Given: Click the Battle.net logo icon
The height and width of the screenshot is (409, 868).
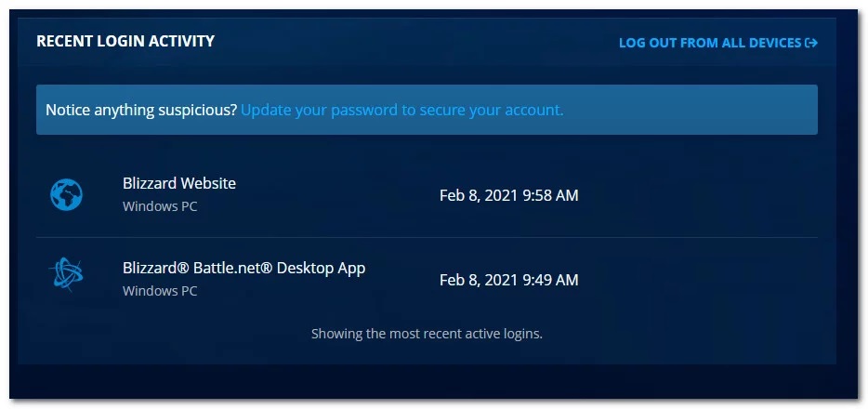Looking at the screenshot, I should (x=66, y=274).
